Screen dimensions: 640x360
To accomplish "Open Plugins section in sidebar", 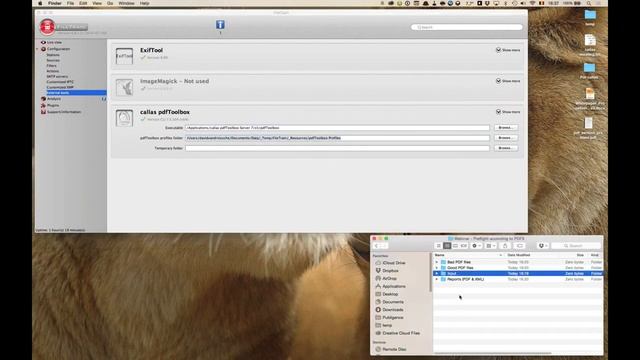I will pyautogui.click(x=53, y=105).
